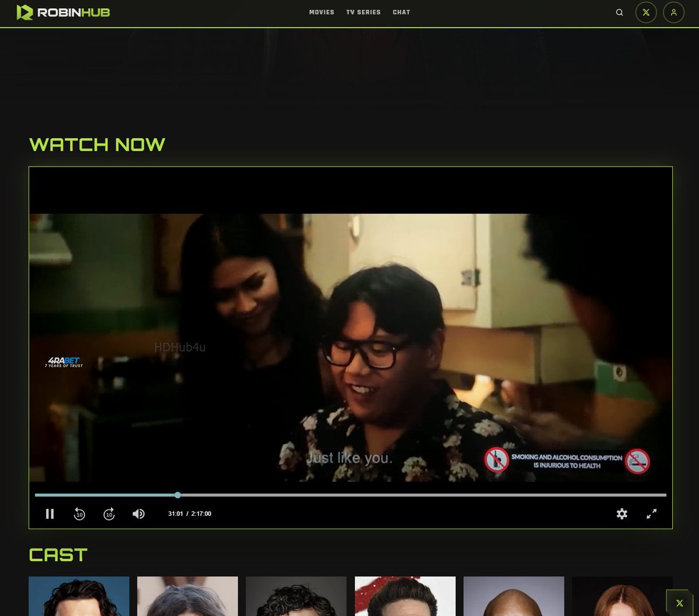Pause the video playback
The image size is (699, 616).
(50, 514)
